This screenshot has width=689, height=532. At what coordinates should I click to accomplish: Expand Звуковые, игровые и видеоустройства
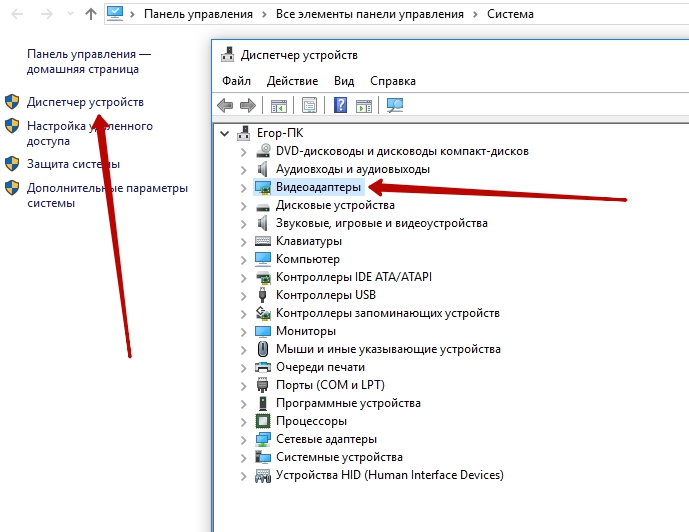(x=243, y=224)
